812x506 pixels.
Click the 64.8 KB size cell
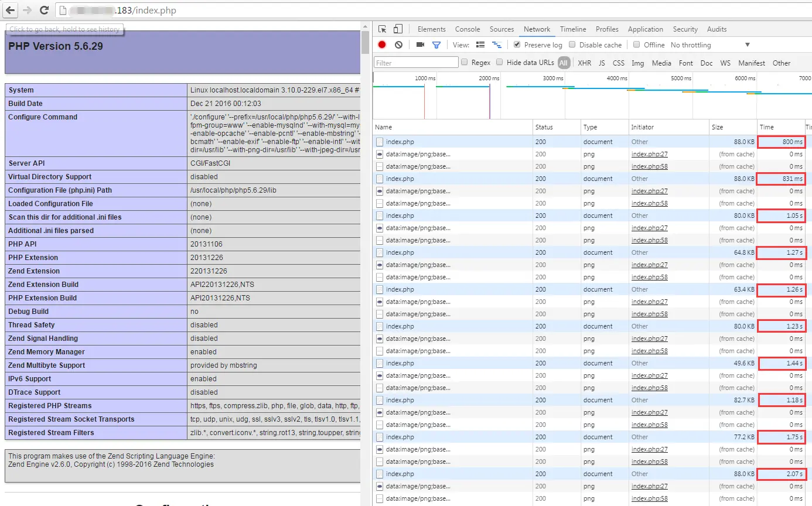(x=733, y=252)
